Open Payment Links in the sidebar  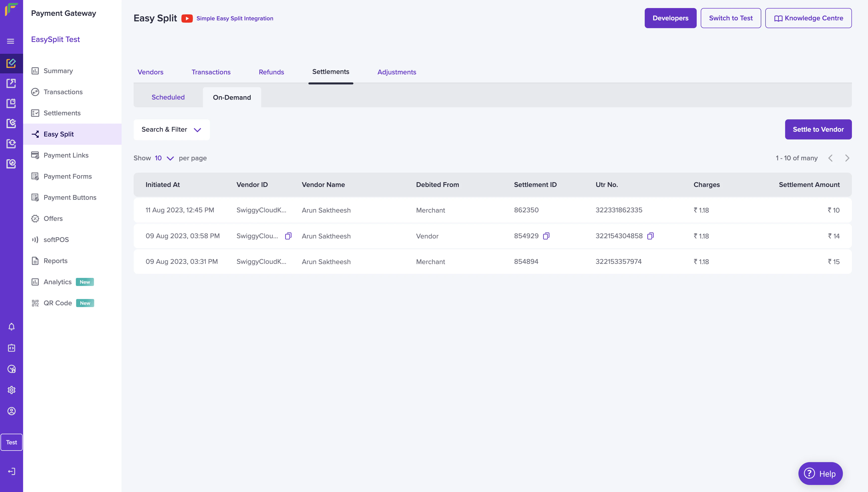(66, 155)
